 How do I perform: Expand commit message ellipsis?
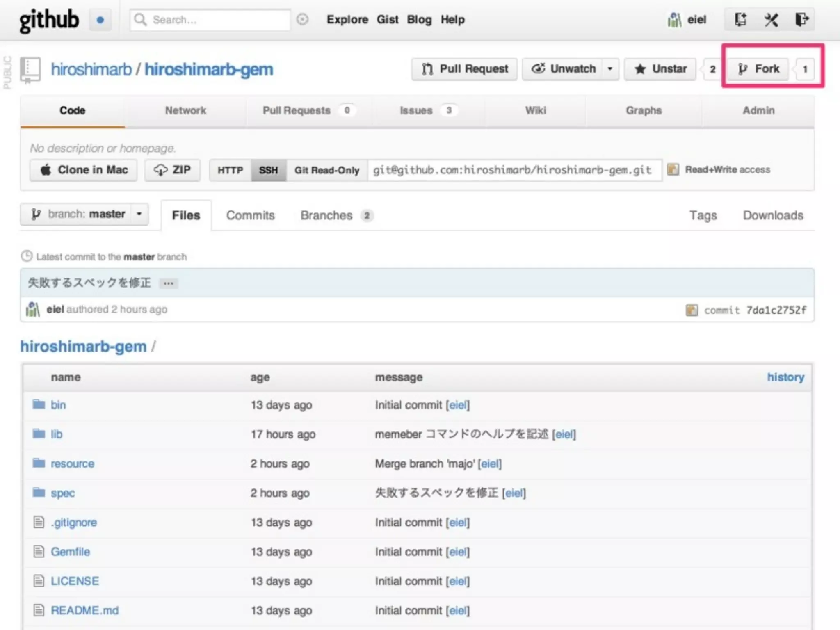[x=168, y=283]
